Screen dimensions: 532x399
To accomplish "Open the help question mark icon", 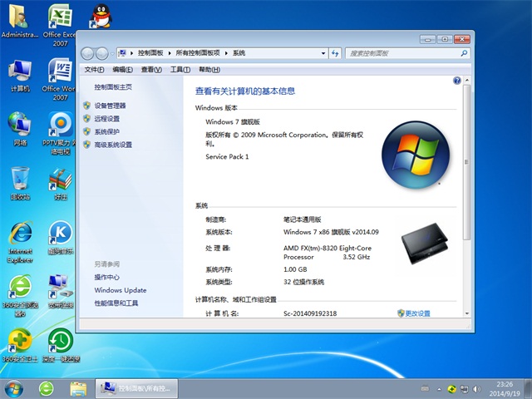I will [x=457, y=81].
